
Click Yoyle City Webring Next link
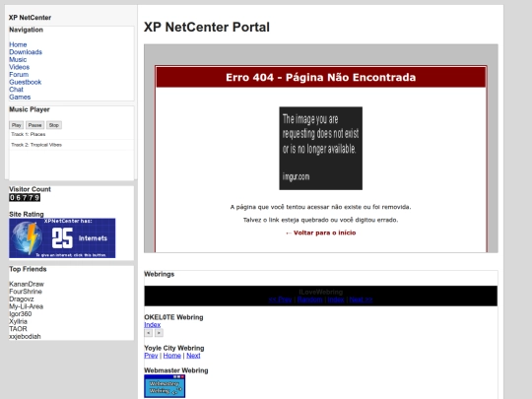pyautogui.click(x=193, y=356)
